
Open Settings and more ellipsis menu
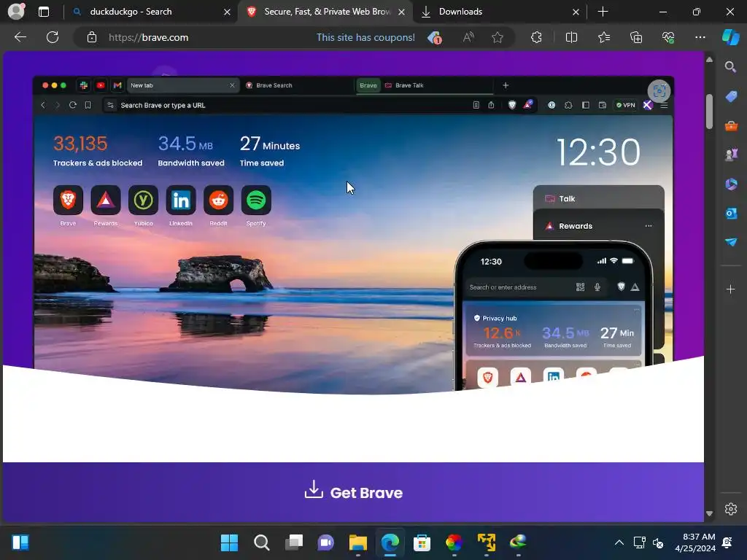click(700, 37)
